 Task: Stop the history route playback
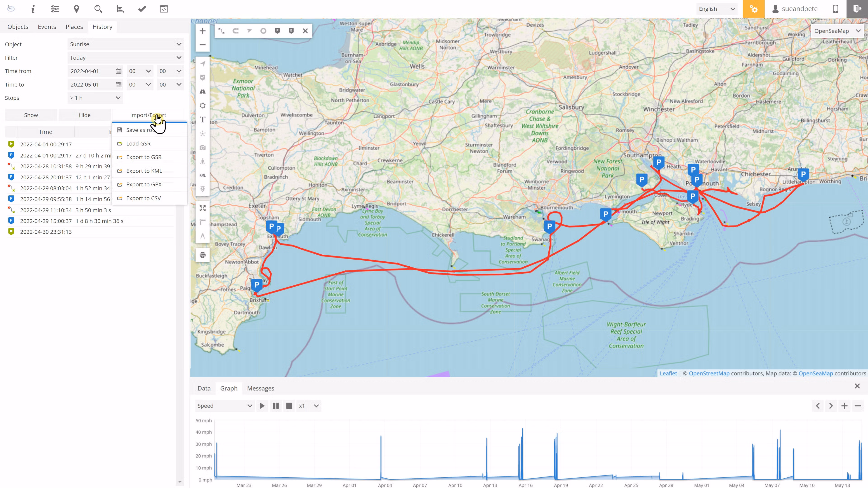[289, 406]
